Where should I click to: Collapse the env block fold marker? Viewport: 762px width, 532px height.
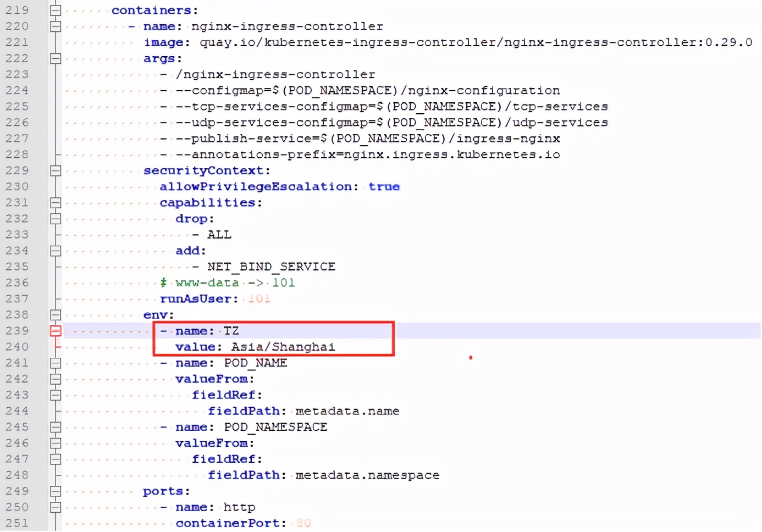pos(56,315)
